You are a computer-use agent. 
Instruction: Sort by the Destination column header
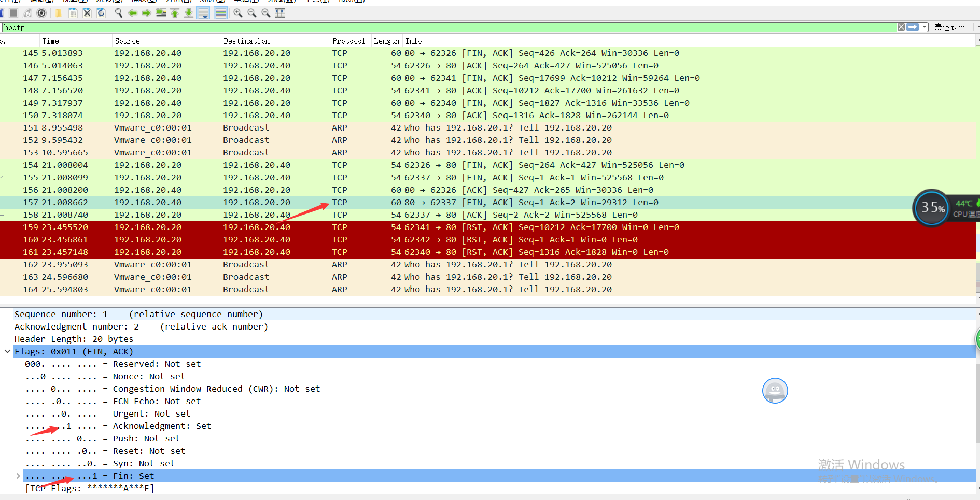[x=275, y=41]
